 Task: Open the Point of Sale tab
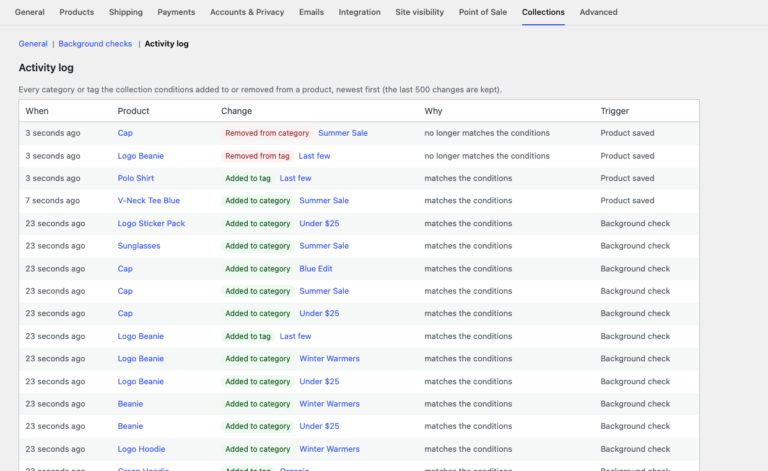click(x=482, y=12)
